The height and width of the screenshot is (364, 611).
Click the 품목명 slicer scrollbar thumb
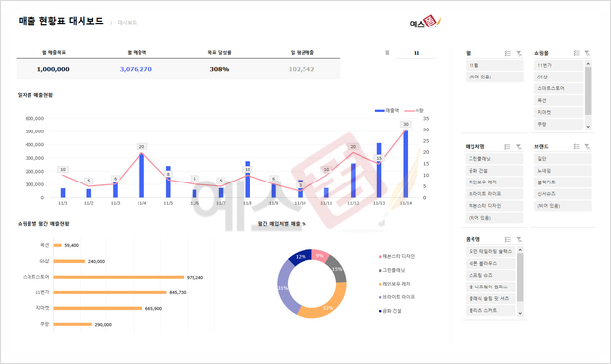point(520,278)
